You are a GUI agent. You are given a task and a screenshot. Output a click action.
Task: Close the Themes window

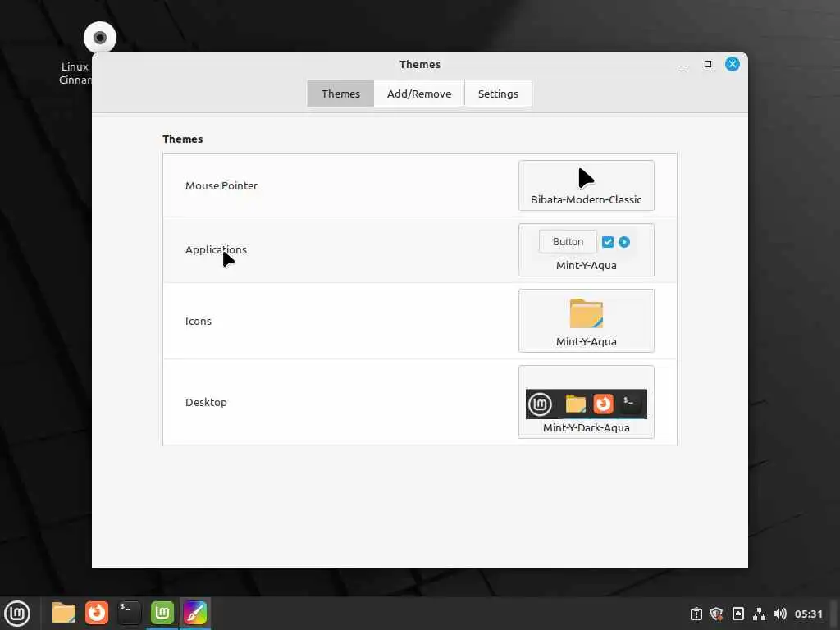733,64
